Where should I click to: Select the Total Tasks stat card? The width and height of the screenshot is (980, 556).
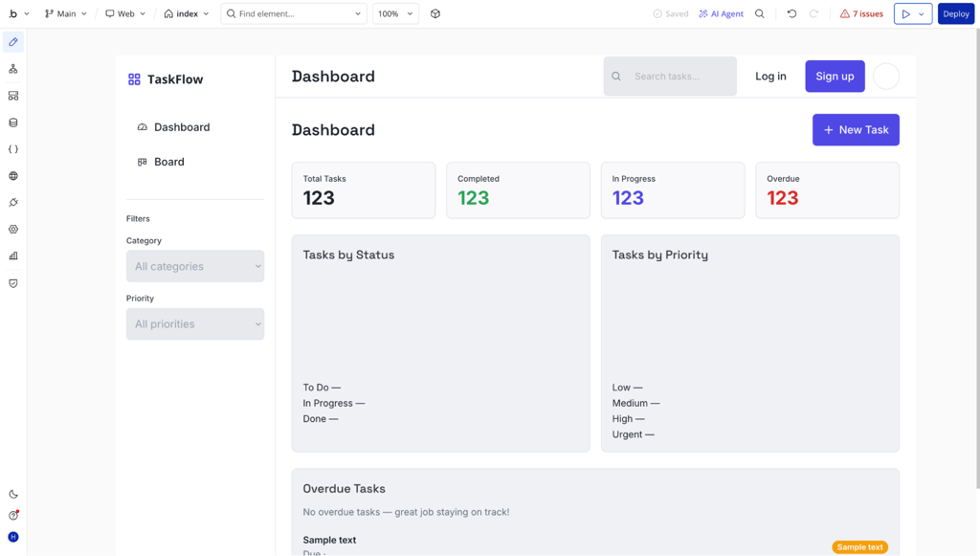pyautogui.click(x=364, y=190)
